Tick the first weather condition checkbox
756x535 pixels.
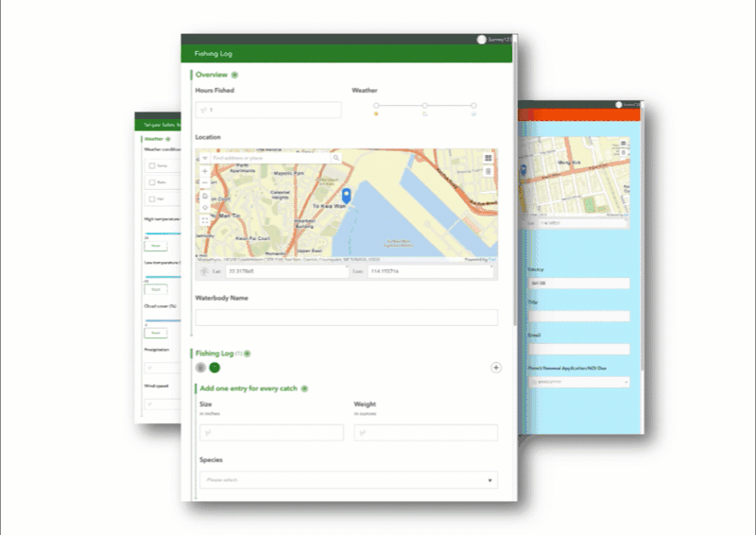152,165
